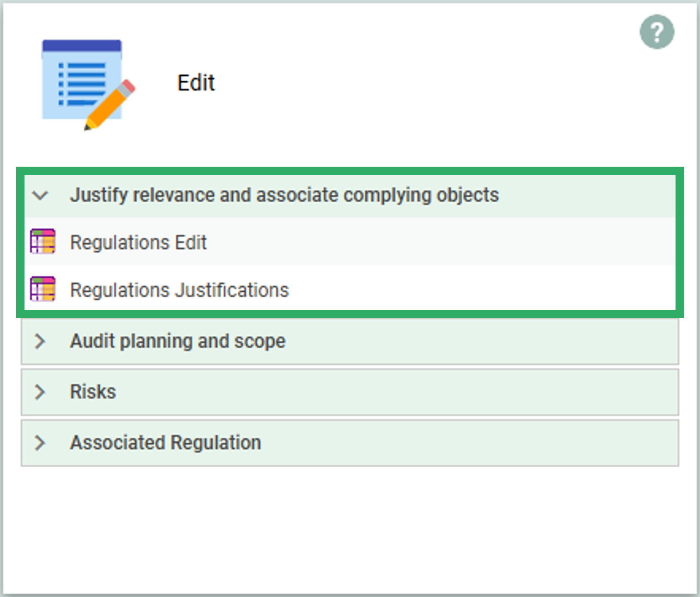Select the Justify relevance and associate complying objects header
This screenshot has width=700, height=597.
tap(284, 195)
